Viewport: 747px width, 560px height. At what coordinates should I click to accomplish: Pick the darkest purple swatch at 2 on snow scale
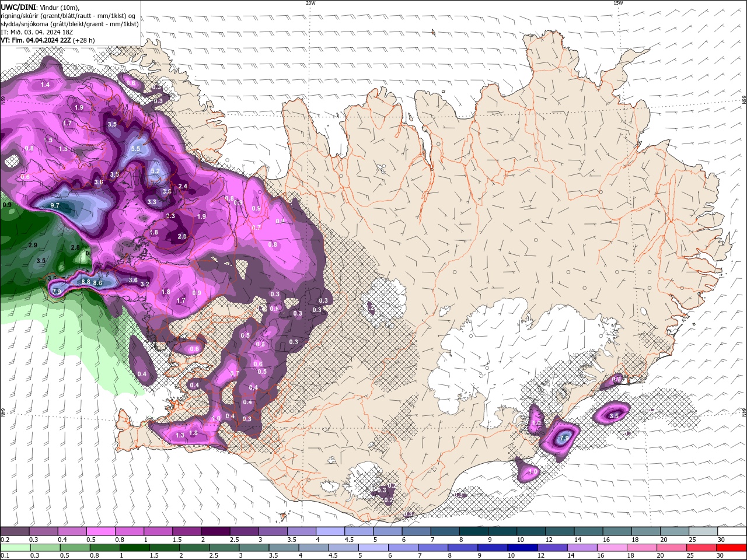coord(215,531)
